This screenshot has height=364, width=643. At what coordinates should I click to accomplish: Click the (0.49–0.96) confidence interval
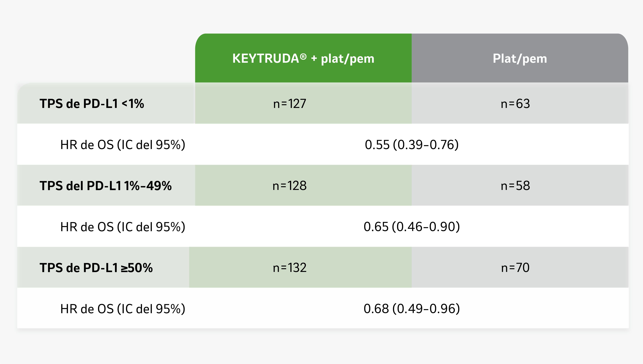point(426,309)
